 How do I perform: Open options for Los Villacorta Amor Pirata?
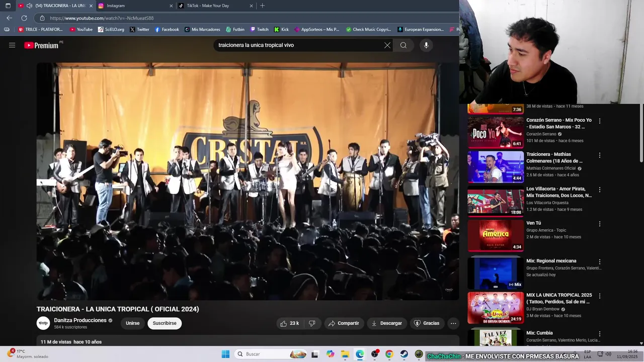(599, 190)
